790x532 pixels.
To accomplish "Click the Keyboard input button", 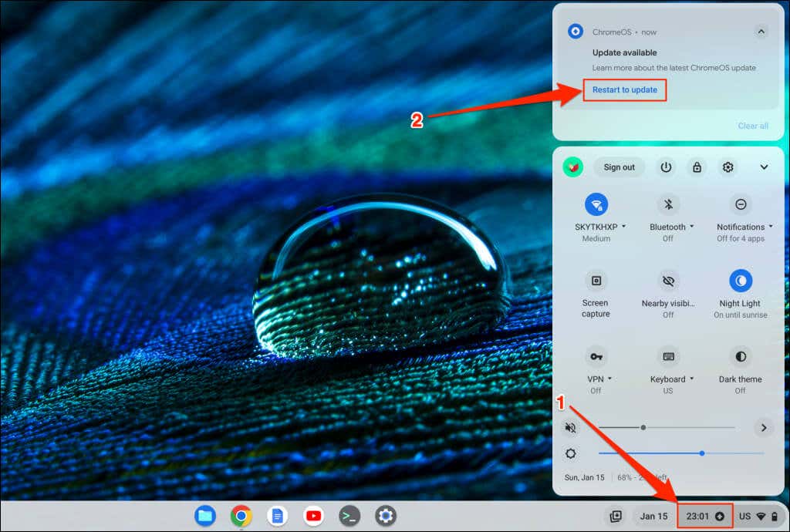I will tap(668, 356).
